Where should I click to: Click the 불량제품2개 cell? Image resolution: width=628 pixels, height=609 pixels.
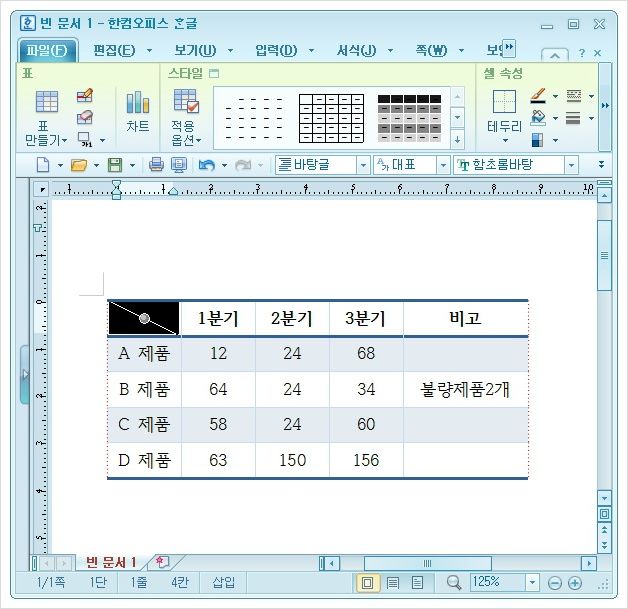466,389
